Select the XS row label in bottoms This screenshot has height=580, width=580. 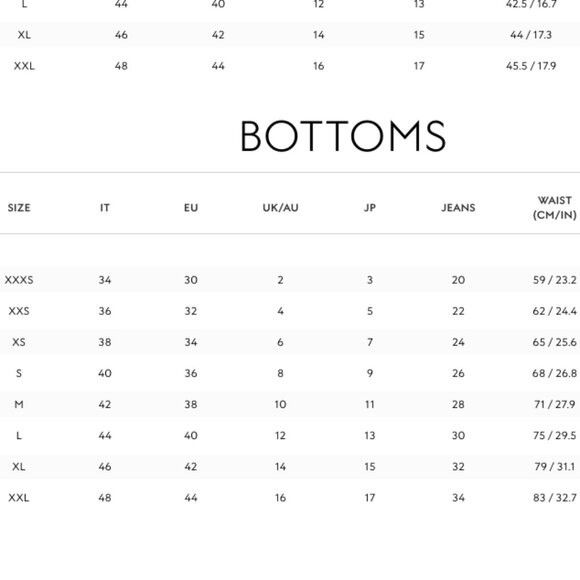[19, 342]
